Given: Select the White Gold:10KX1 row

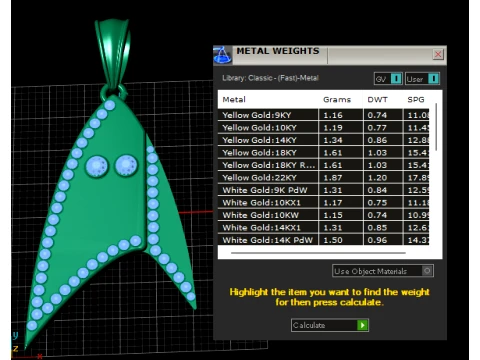Looking at the screenshot, I should [x=323, y=203].
